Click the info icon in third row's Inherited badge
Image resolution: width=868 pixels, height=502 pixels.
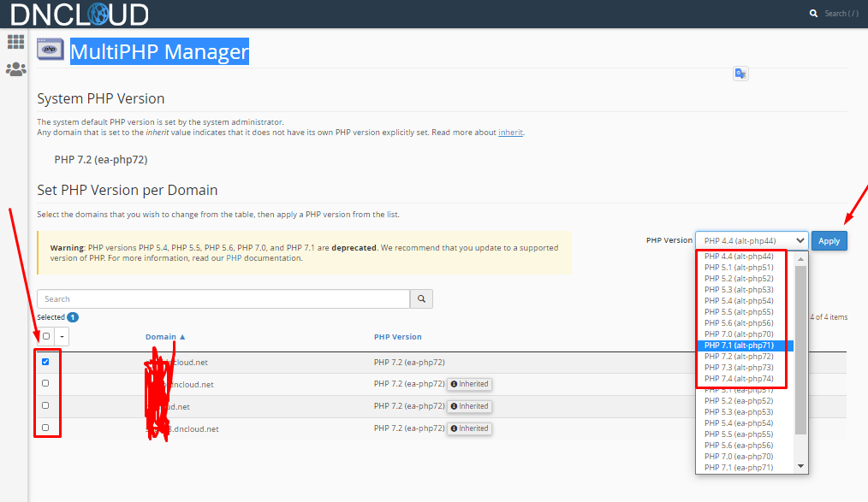coord(454,406)
